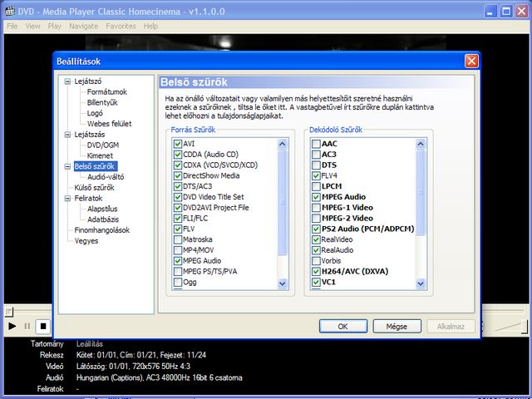The width and height of the screenshot is (532, 399).
Task: Enable the Matroska source filter
Action: pos(178,239)
